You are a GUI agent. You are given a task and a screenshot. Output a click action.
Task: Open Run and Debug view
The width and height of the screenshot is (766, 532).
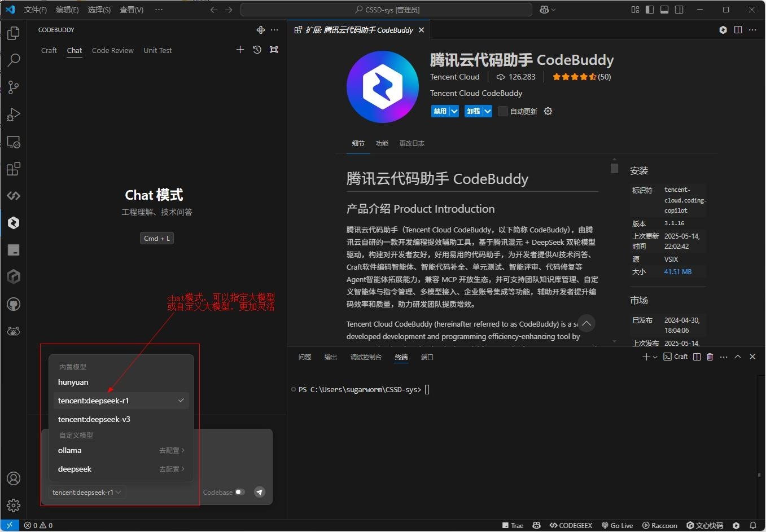click(x=14, y=115)
